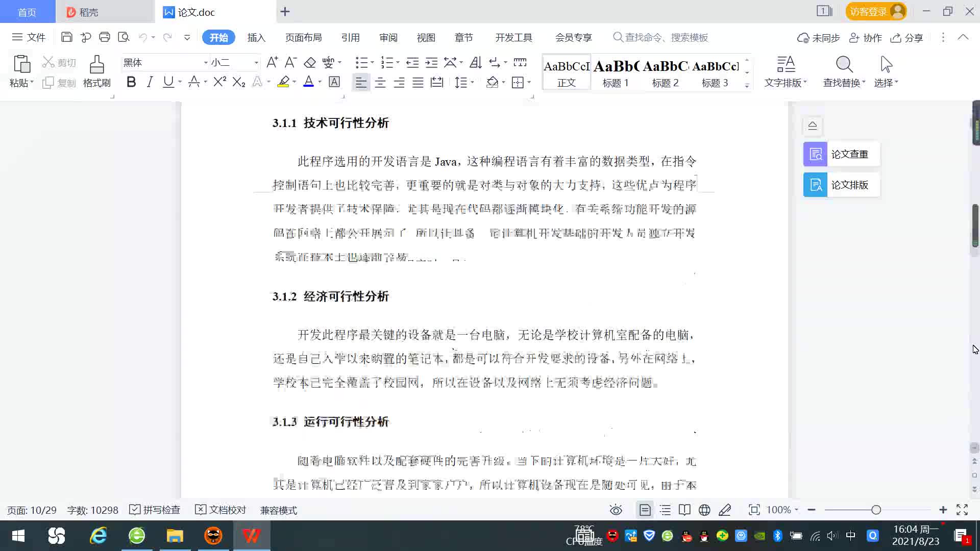Open the font size dropdown (小二)
The image size is (980, 551).
pyautogui.click(x=256, y=62)
